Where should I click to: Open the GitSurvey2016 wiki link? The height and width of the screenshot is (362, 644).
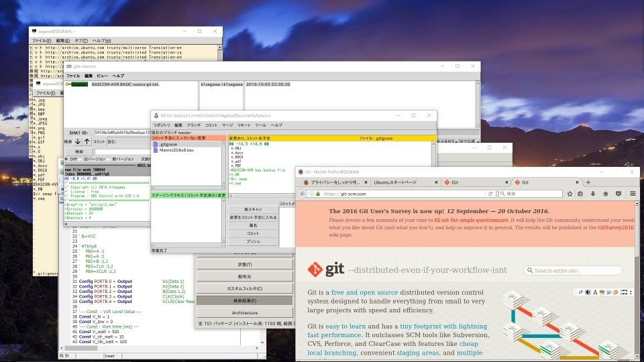pos(616,227)
